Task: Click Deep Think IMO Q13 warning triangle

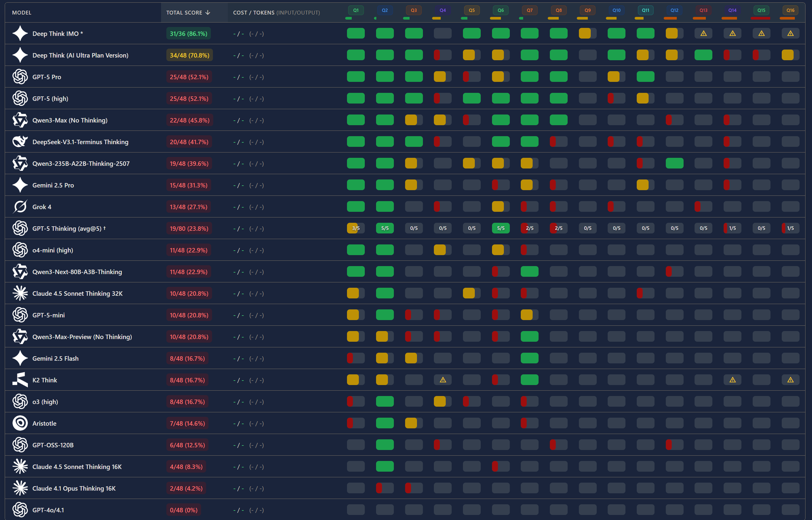Action: [703, 34]
